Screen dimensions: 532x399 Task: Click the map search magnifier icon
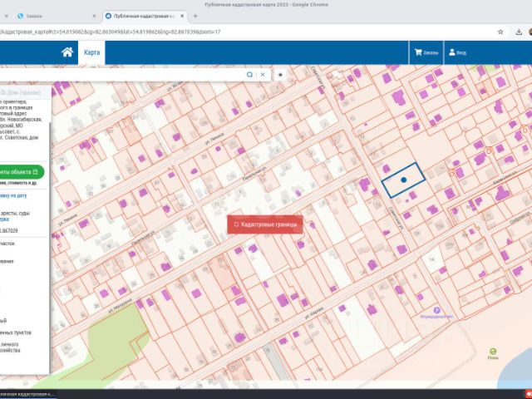point(249,75)
